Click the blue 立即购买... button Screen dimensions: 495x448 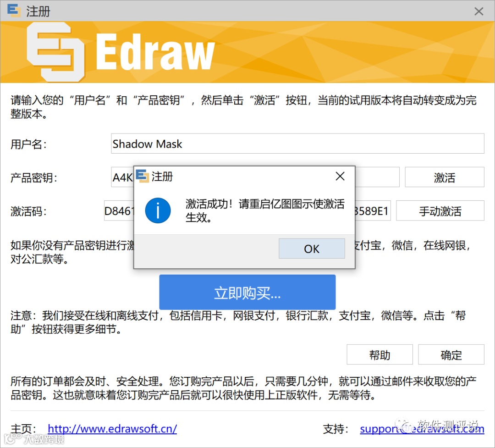247,292
